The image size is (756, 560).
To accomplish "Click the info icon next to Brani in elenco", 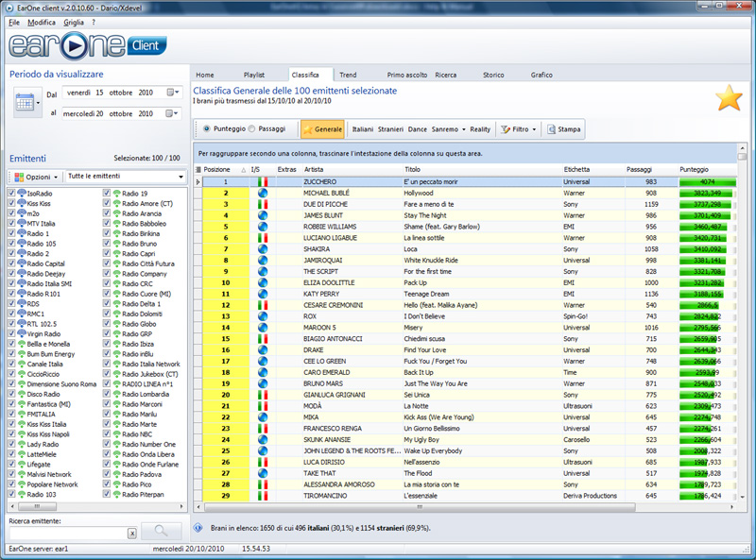I will coord(198,528).
